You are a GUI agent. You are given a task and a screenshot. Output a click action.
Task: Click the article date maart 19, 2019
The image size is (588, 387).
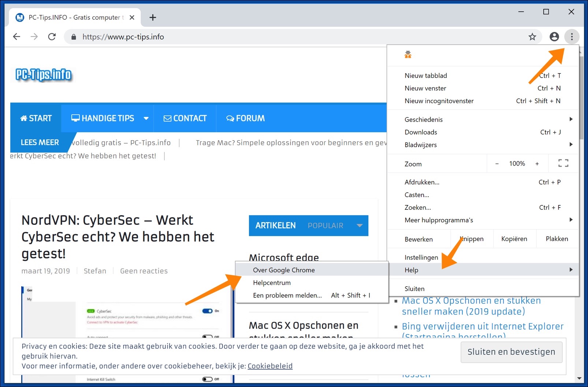45,271
